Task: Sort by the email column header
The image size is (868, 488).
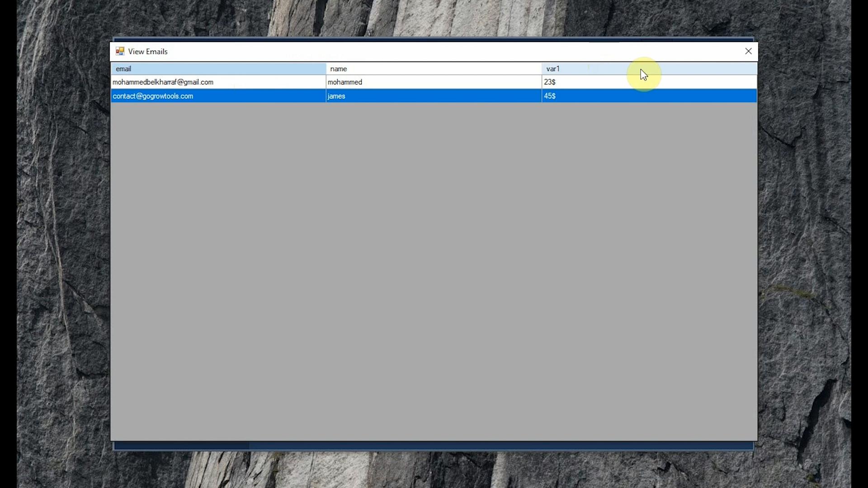Action: [218, 69]
